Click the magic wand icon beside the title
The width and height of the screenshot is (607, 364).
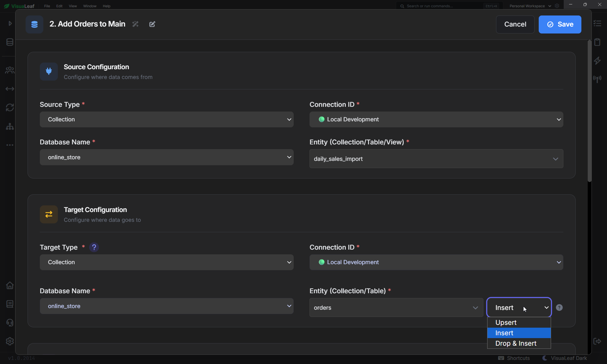point(135,24)
